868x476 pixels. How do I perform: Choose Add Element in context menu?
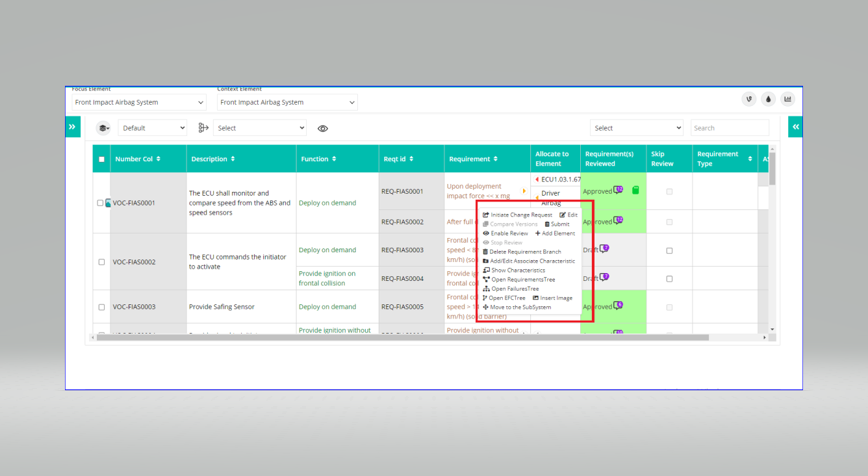pyautogui.click(x=555, y=233)
